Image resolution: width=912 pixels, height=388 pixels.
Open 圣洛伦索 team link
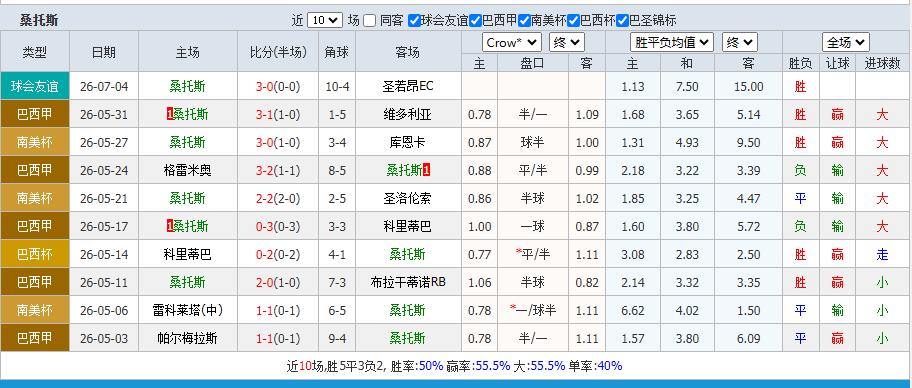[408, 198]
